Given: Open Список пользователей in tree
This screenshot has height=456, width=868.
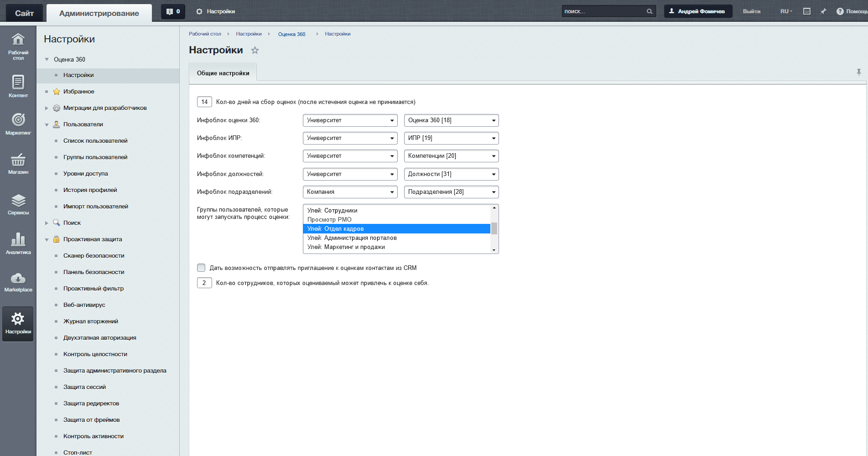Looking at the screenshot, I should tap(95, 141).
